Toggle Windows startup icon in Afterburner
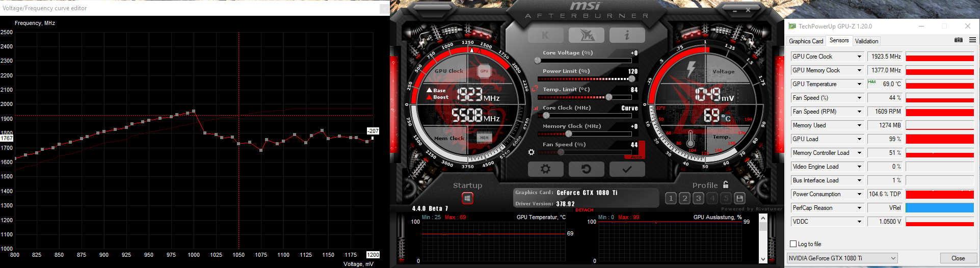This screenshot has width=980, height=268. pos(467,198)
